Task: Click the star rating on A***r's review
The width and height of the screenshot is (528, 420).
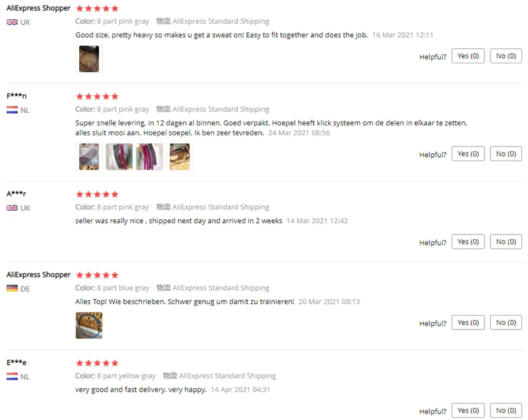Action: [x=97, y=194]
